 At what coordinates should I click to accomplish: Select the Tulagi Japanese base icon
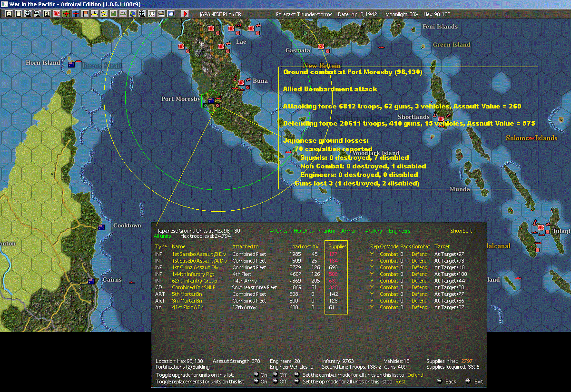click(541, 227)
